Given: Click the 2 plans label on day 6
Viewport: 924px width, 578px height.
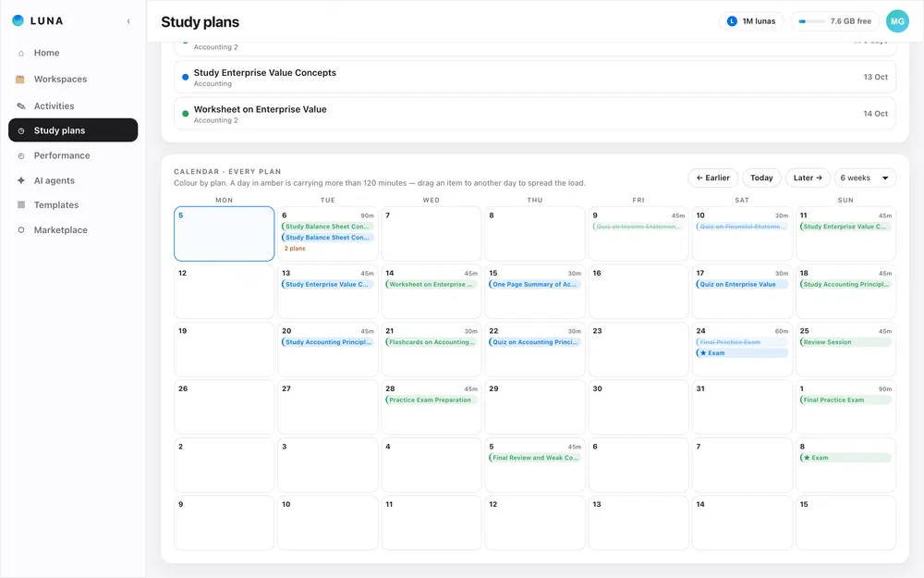Looking at the screenshot, I should point(295,249).
